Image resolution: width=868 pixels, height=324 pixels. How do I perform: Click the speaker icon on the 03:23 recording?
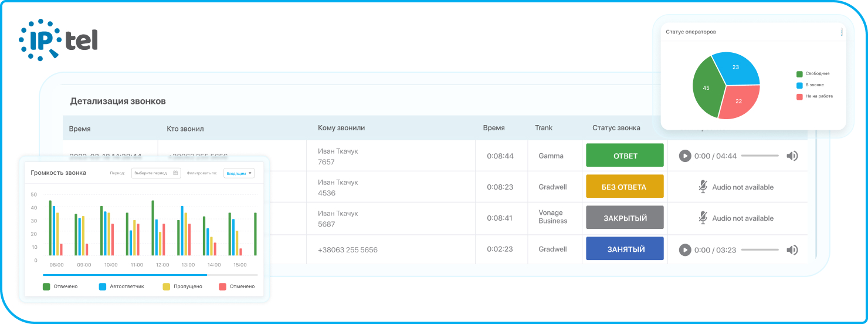(x=792, y=250)
